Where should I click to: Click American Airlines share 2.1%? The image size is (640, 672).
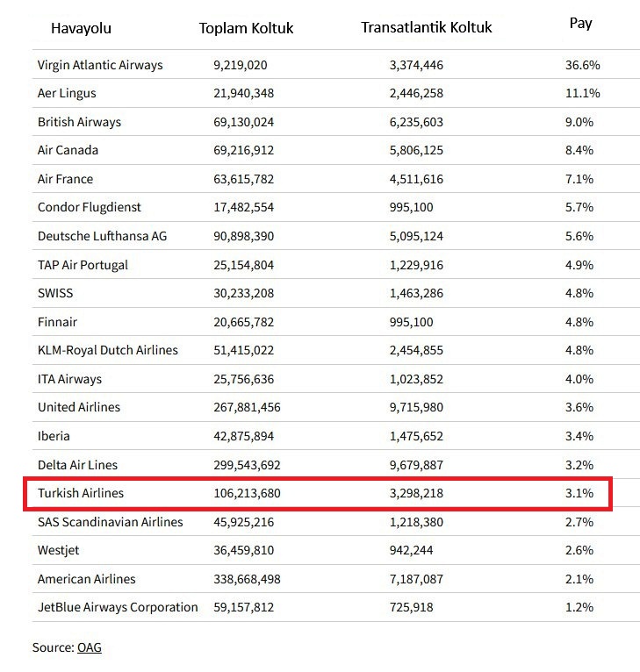(579, 579)
